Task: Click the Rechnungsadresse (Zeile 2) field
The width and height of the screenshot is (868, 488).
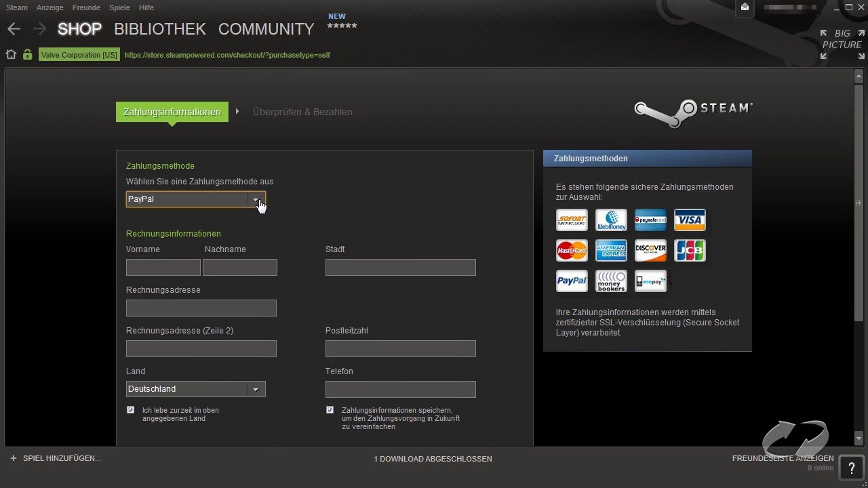Action: point(201,348)
